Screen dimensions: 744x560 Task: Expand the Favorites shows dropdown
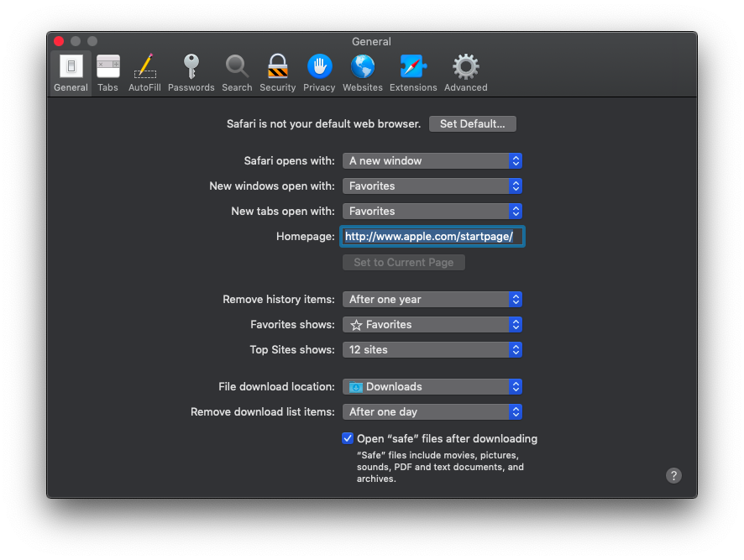coord(432,325)
